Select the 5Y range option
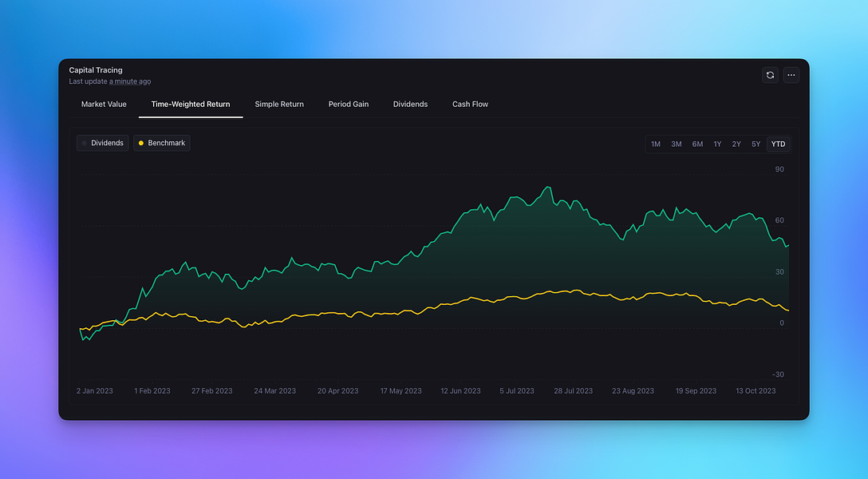Screen dimensions: 868x479 [756, 144]
